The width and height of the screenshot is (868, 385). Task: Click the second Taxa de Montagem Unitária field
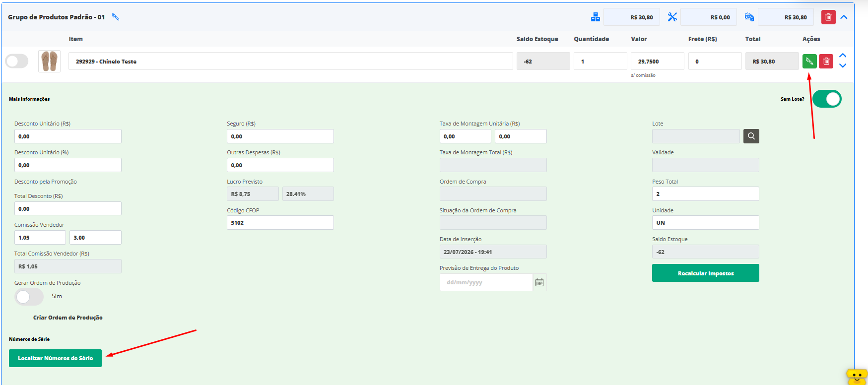click(x=521, y=136)
